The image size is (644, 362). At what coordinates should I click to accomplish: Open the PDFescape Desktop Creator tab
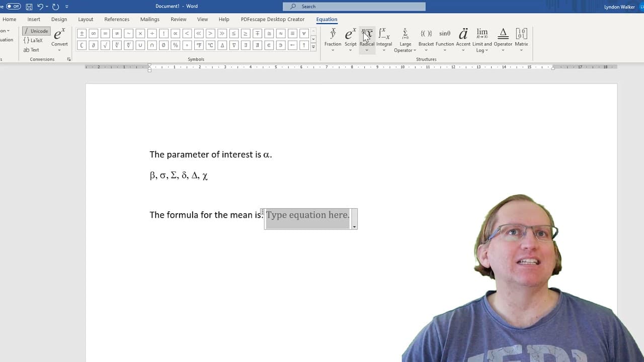273,19
